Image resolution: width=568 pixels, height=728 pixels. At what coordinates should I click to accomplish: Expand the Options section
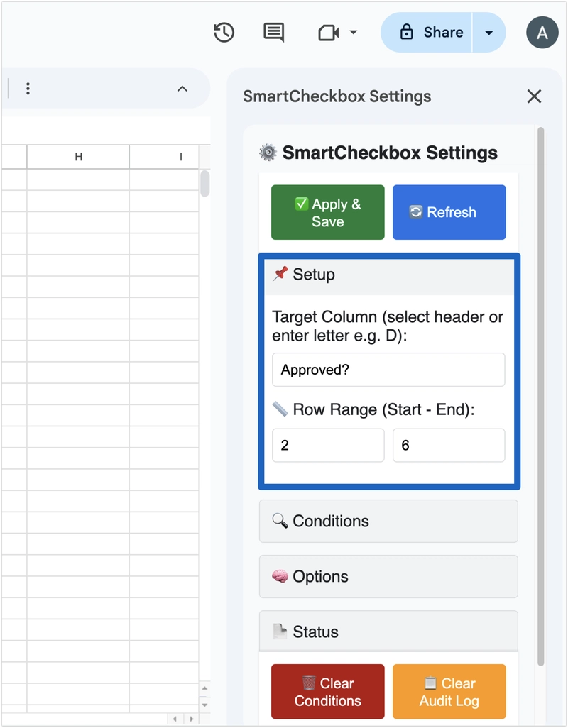(388, 576)
